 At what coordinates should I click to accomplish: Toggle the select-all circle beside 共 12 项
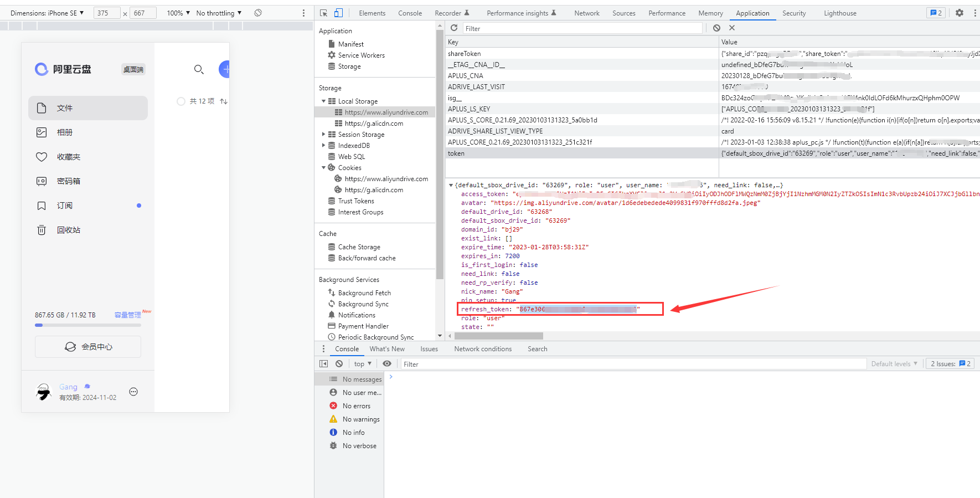coord(180,101)
